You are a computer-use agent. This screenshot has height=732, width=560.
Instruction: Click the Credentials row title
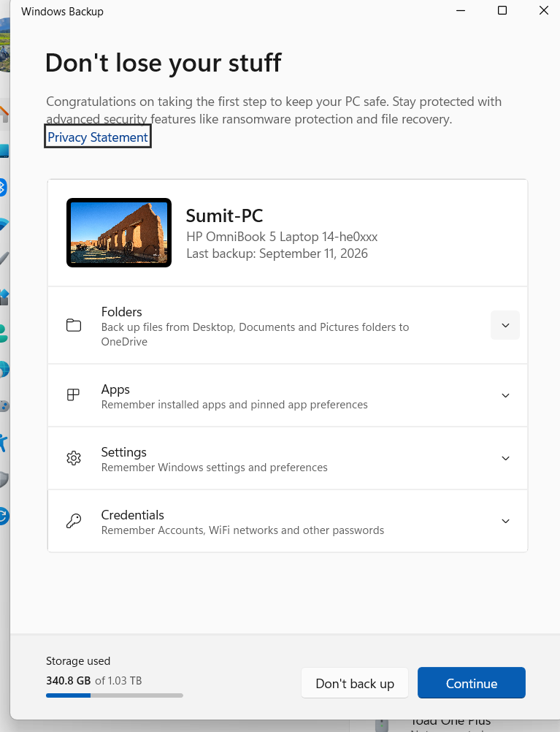[x=133, y=515]
